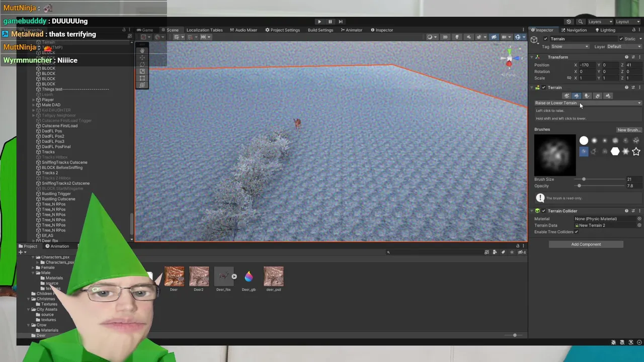
Task: Open Transform component help icon
Action: point(626,57)
